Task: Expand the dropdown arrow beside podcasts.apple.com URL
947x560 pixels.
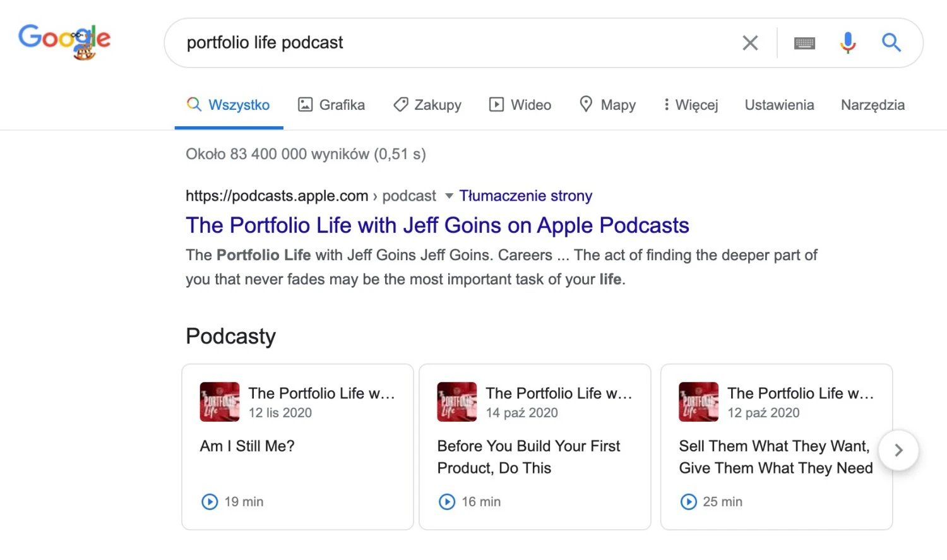Action: tap(449, 196)
